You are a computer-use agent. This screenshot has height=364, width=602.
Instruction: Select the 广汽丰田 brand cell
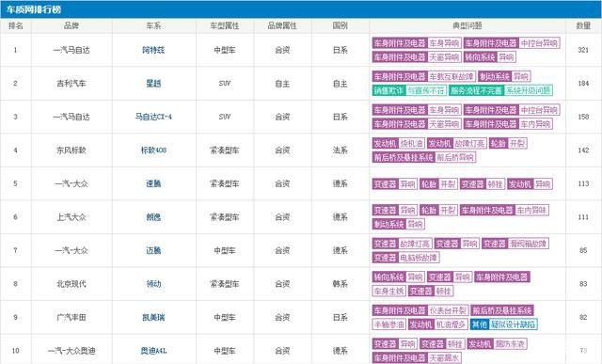[x=71, y=317]
